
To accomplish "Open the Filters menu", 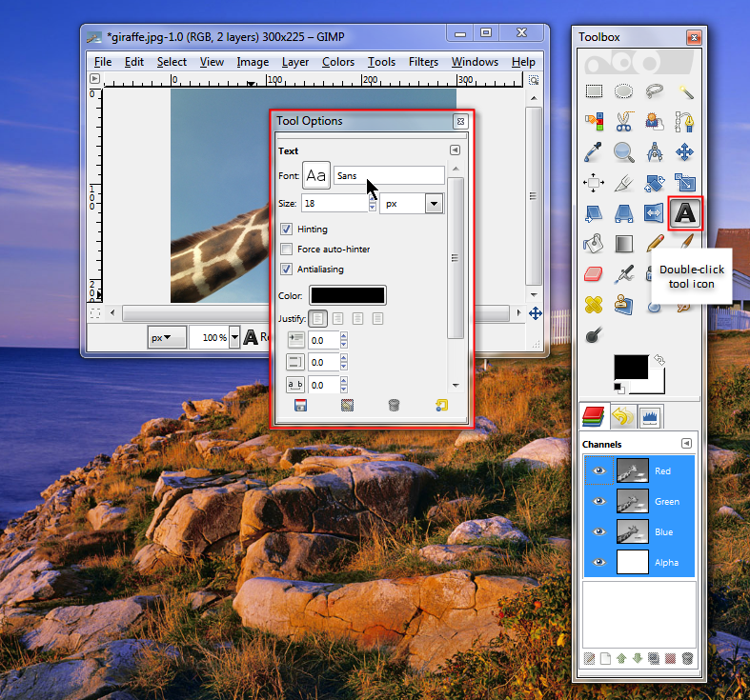I will click(x=423, y=62).
